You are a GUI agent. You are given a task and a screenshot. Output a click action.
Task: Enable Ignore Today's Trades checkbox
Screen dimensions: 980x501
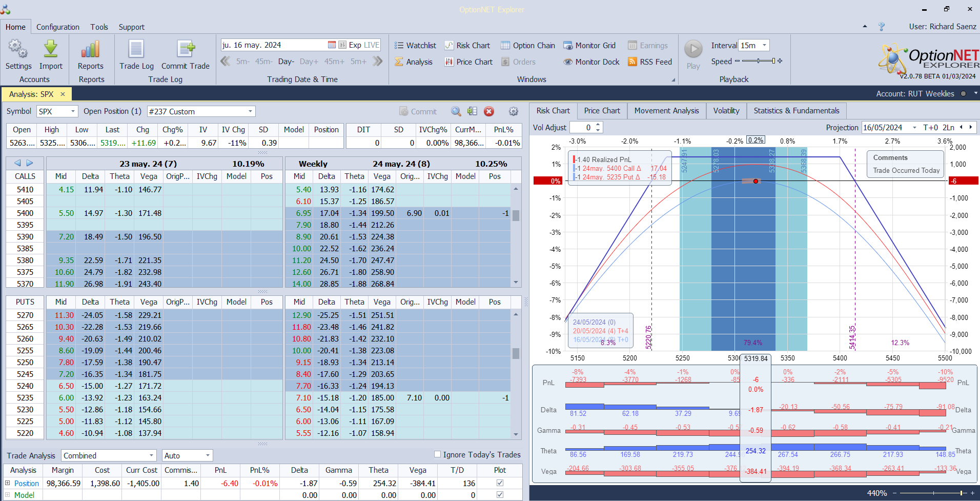(x=437, y=454)
